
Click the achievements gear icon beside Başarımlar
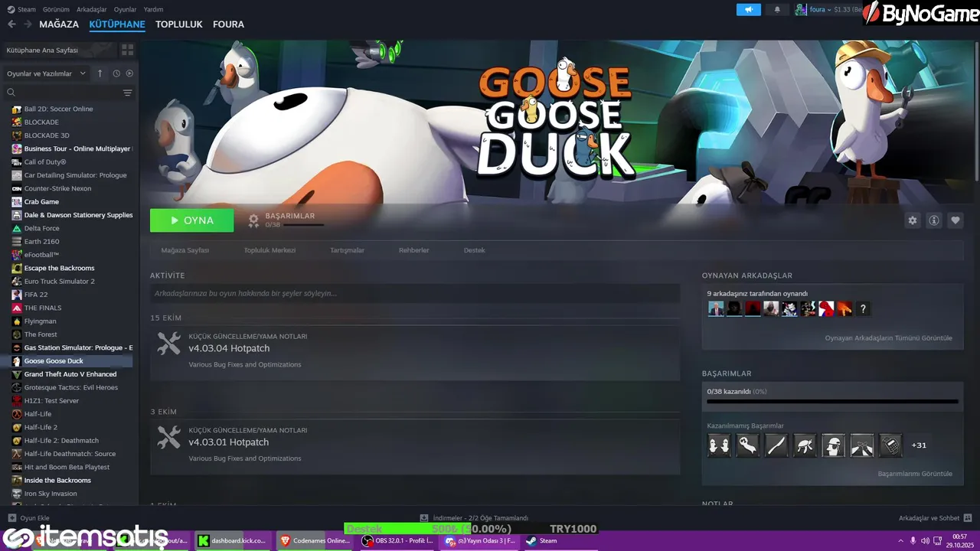click(253, 220)
